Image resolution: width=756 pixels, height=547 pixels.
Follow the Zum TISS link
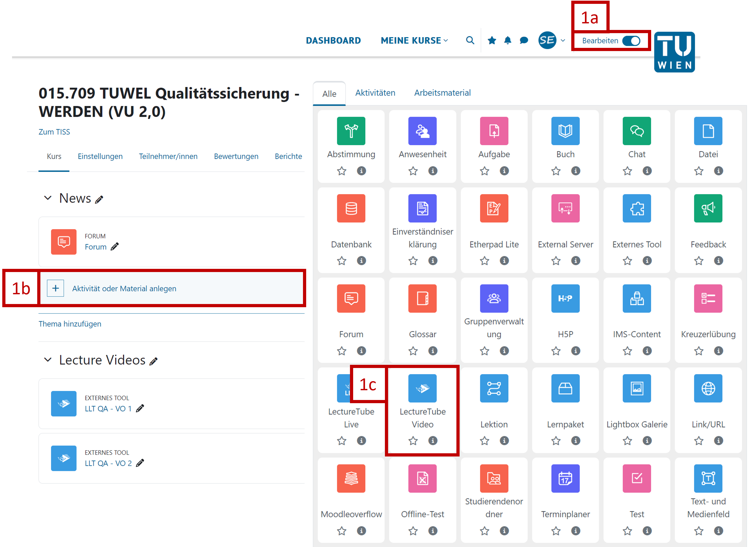pyautogui.click(x=54, y=132)
